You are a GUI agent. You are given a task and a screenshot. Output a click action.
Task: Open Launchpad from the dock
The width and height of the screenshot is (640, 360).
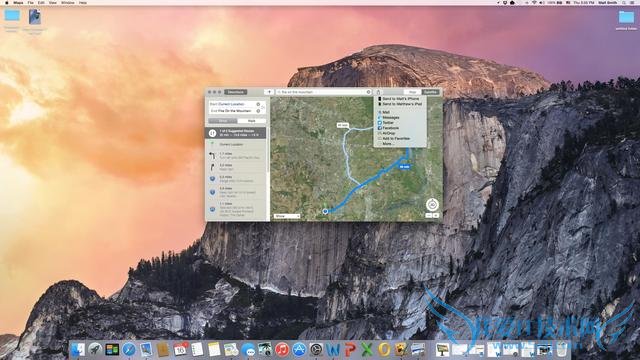click(95, 349)
